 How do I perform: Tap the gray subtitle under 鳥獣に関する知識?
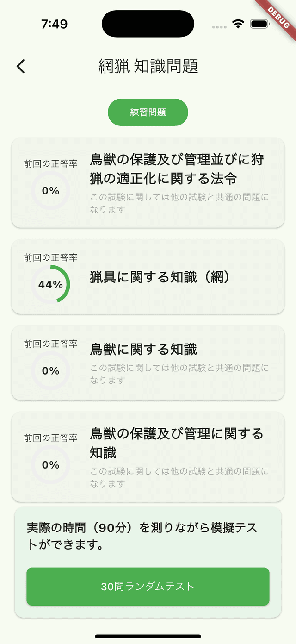coord(179,374)
